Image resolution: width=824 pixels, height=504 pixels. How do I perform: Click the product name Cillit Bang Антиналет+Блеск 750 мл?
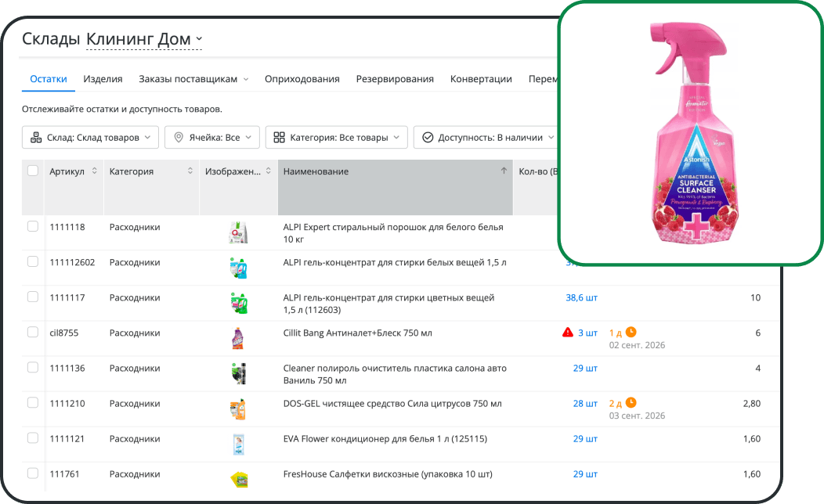357,333
